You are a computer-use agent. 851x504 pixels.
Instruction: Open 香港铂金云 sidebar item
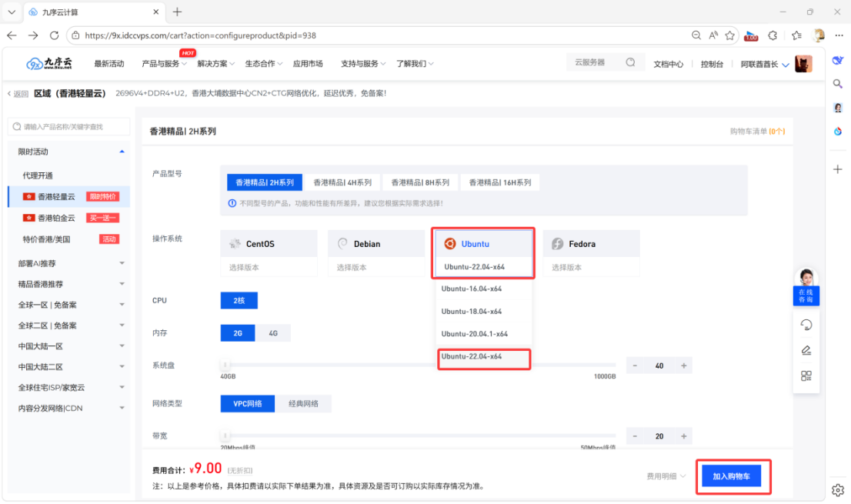click(69, 218)
